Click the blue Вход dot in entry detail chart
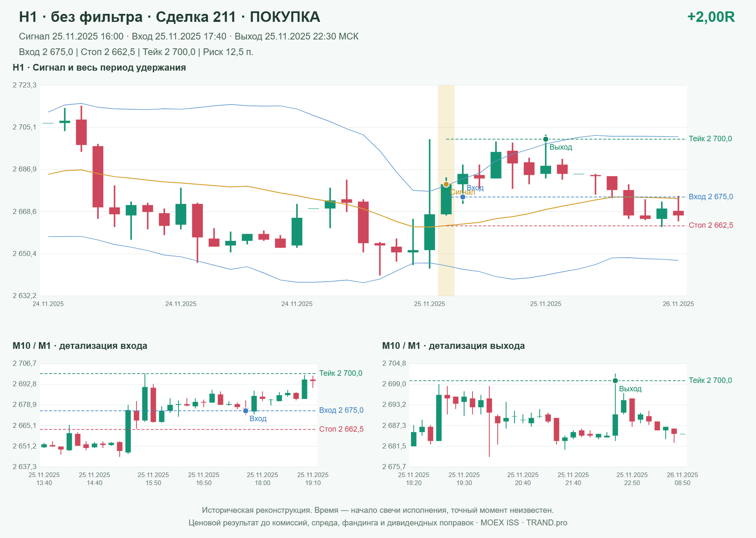Image resolution: width=756 pixels, height=538 pixels. (246, 411)
